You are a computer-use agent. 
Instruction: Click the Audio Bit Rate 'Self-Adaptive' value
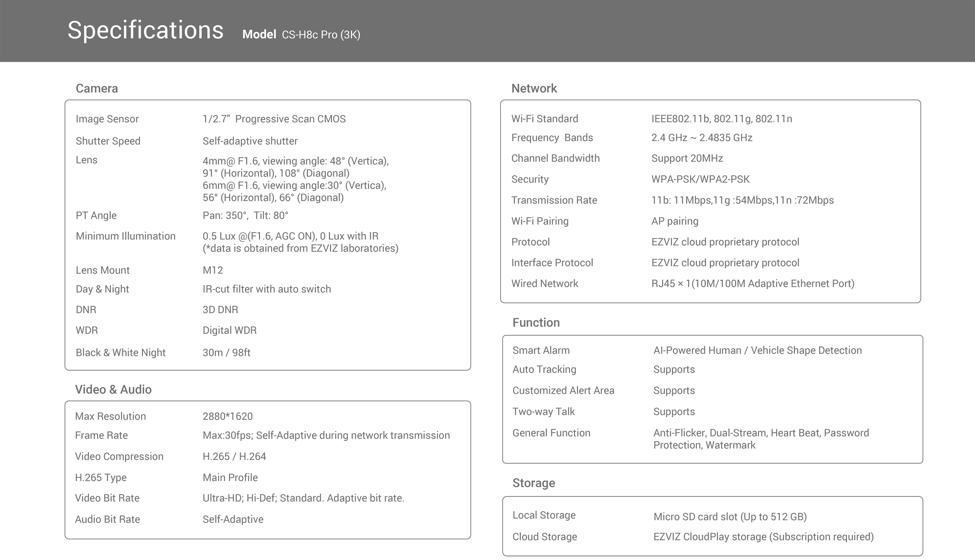[x=233, y=519]
